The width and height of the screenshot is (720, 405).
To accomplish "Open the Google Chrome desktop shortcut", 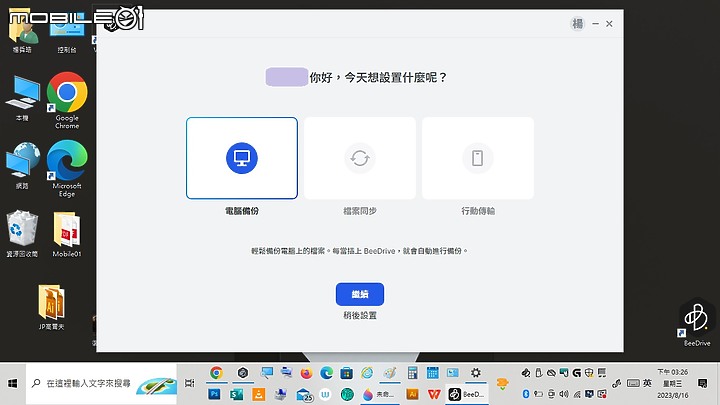I will (67, 101).
